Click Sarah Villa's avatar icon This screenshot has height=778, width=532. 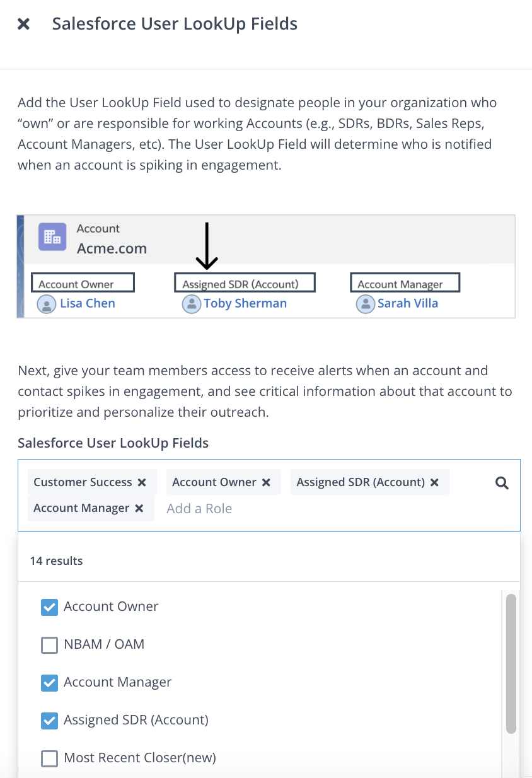click(x=365, y=304)
